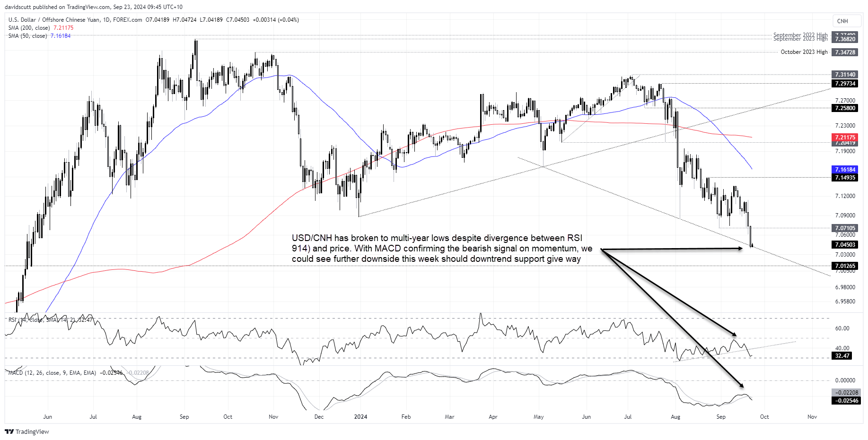Click the Mar label on the time axis
The height and width of the screenshot is (440, 868).
(449, 417)
